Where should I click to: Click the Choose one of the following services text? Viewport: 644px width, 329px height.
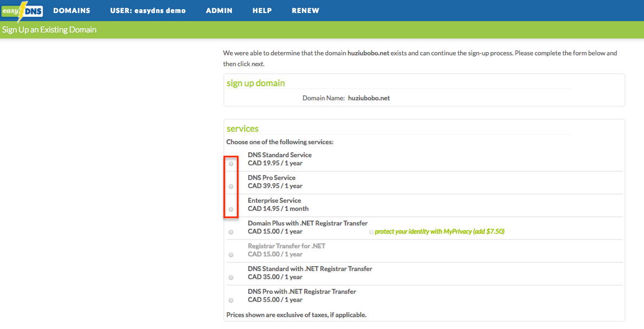(x=280, y=142)
